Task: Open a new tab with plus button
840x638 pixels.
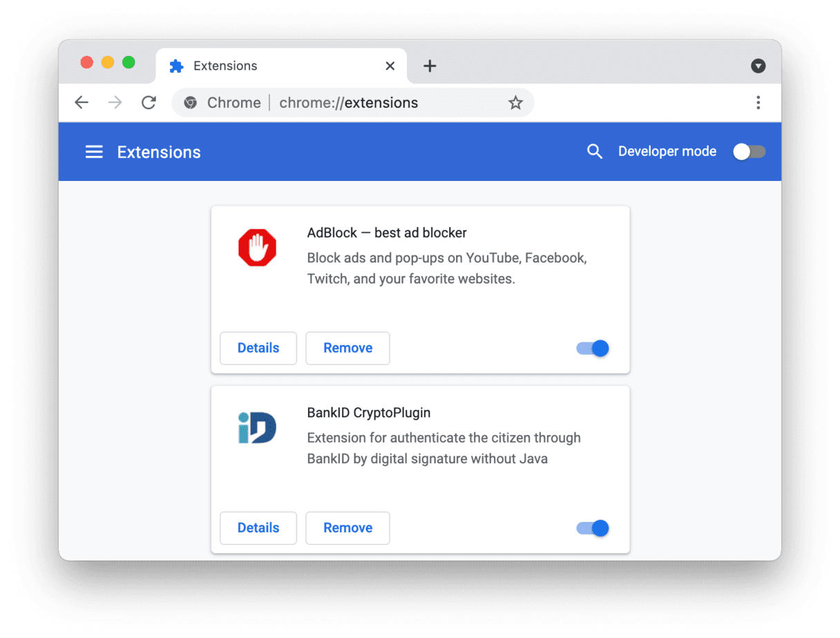Action: coord(430,66)
